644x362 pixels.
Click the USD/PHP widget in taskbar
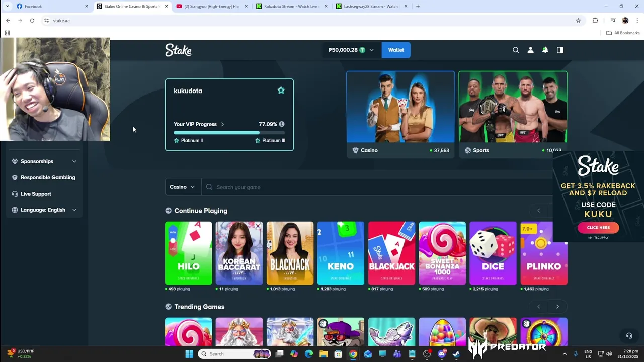pos(21,353)
